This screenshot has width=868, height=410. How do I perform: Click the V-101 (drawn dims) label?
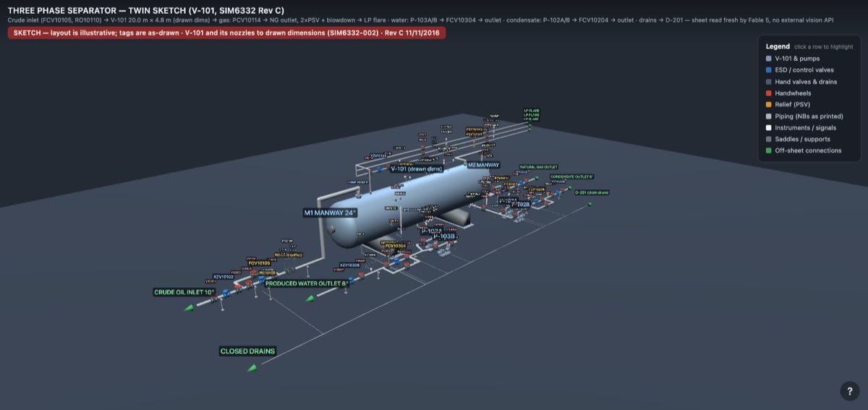(x=417, y=168)
